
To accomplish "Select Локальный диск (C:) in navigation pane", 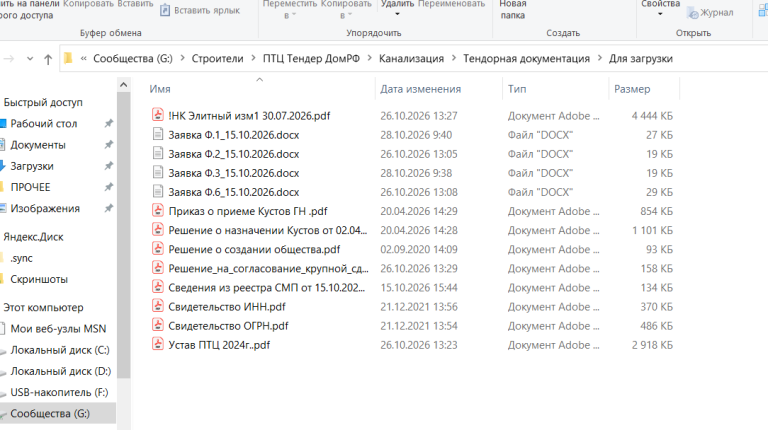I will [60, 350].
